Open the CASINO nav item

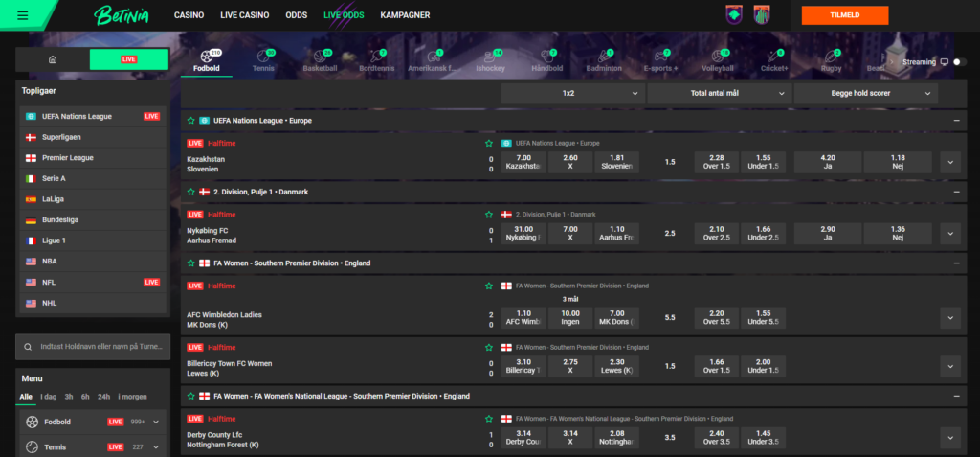(x=189, y=15)
